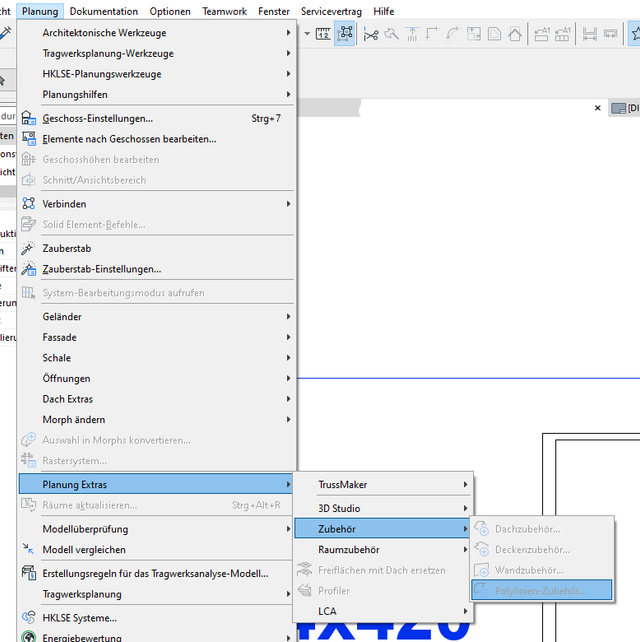Close the Planung menu via its title
This screenshot has width=640, height=642.
(40, 11)
